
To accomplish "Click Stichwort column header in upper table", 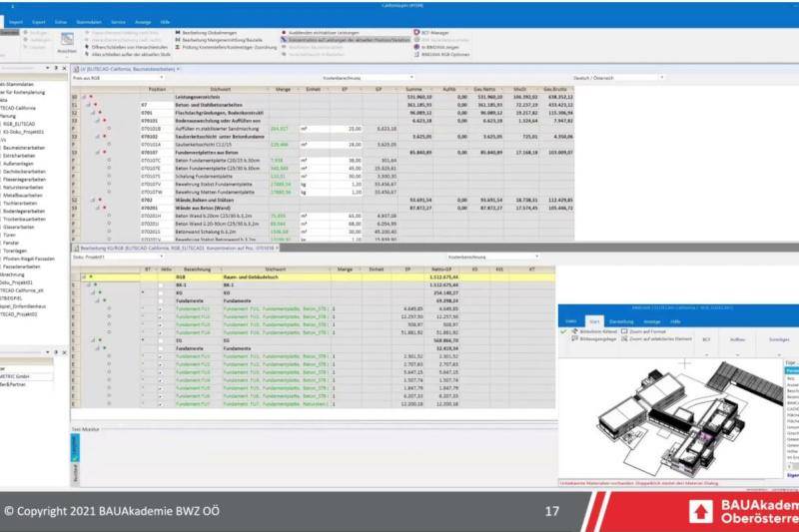I will 220,89.
